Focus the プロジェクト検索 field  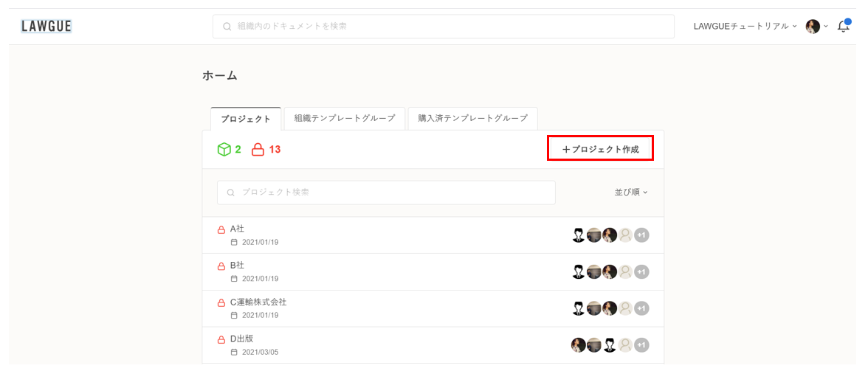(386, 193)
